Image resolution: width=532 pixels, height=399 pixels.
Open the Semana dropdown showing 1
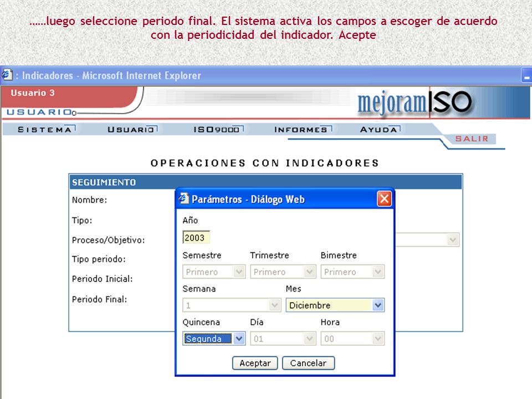(x=232, y=305)
